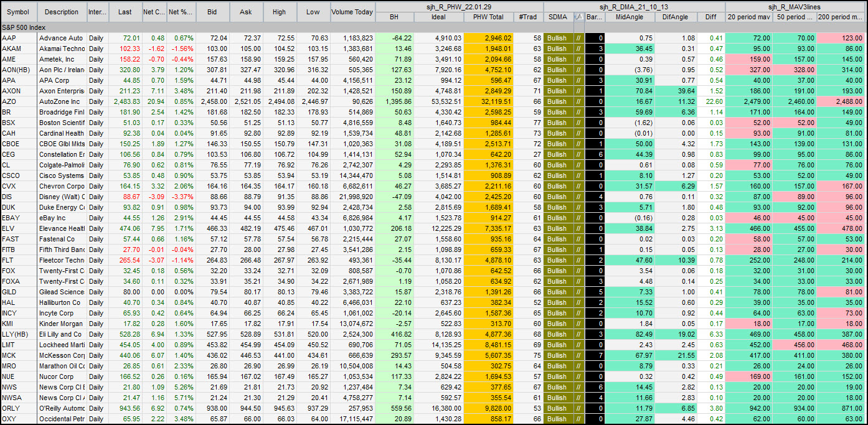Click the 938.00 Bid cell for ORLY
The height and width of the screenshot is (425, 868).
click(x=212, y=409)
